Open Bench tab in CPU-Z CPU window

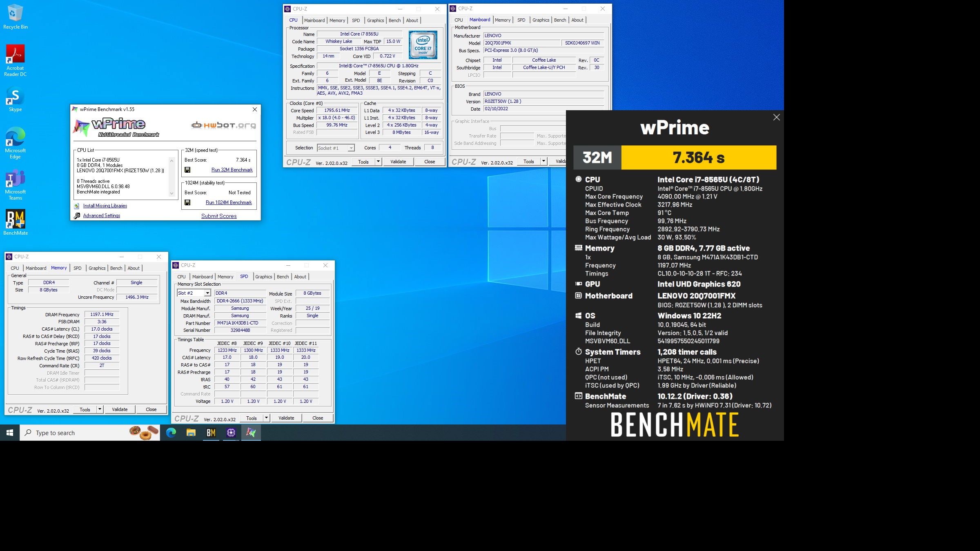(x=394, y=20)
